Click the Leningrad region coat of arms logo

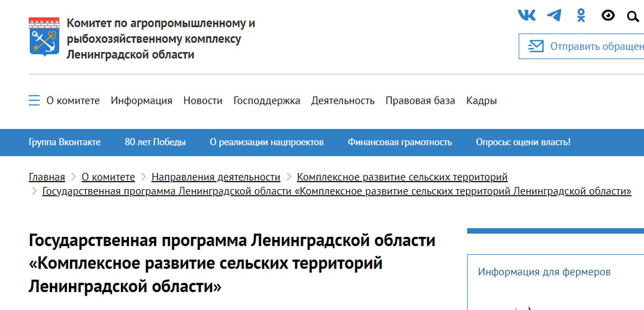(44, 37)
